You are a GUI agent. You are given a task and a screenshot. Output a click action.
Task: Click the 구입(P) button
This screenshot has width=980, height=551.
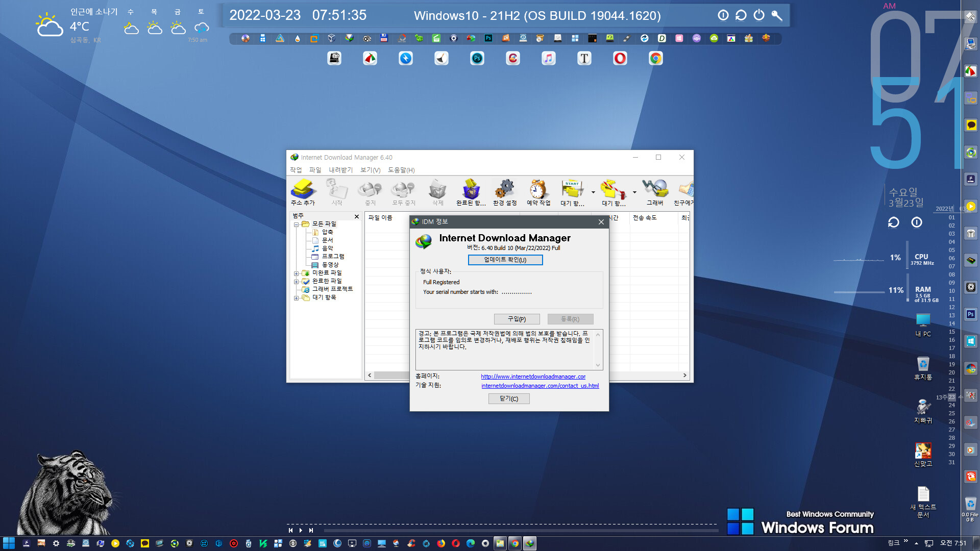tap(517, 319)
